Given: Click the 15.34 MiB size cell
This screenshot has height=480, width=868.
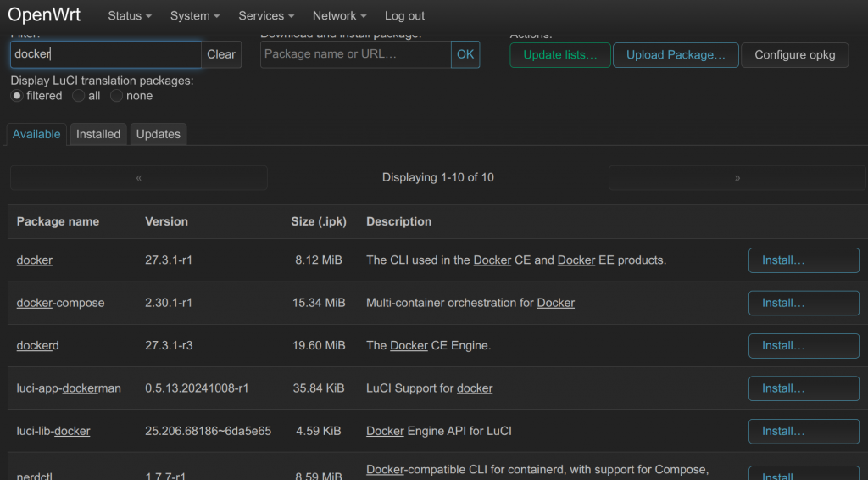Looking at the screenshot, I should click(319, 303).
